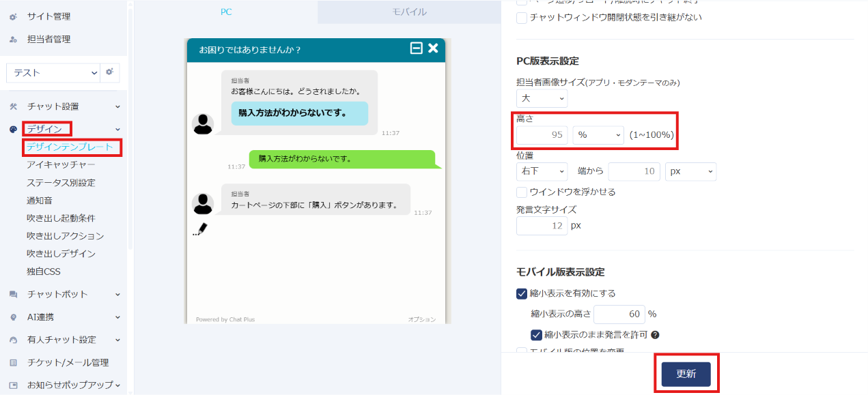Open the 位置 右下 dropdown
Viewport: 868px width, 395px height.
point(542,171)
